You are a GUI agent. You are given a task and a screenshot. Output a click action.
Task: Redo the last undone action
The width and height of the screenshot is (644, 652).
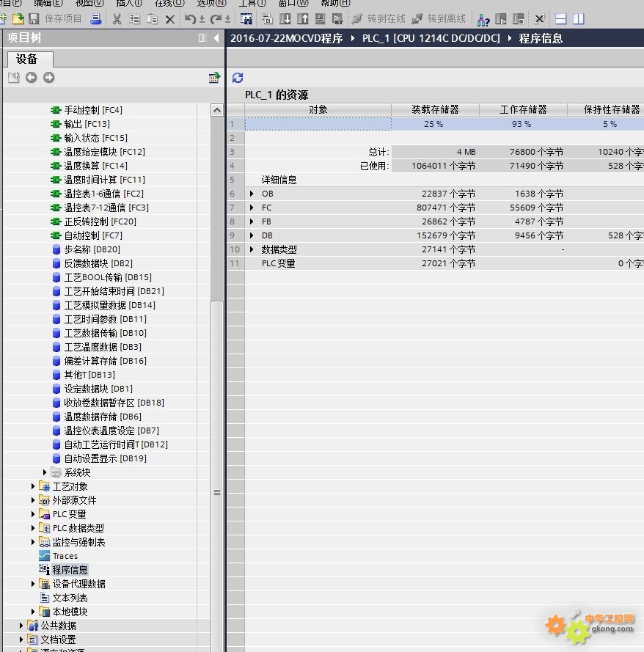pyautogui.click(x=216, y=19)
